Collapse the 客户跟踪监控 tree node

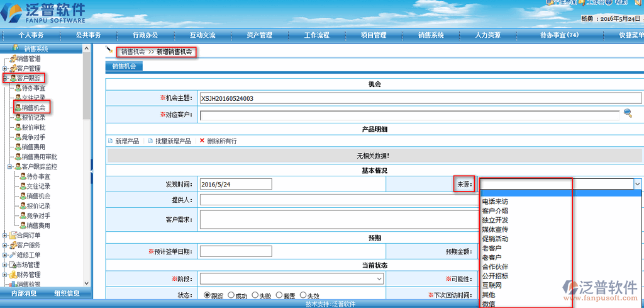point(9,167)
